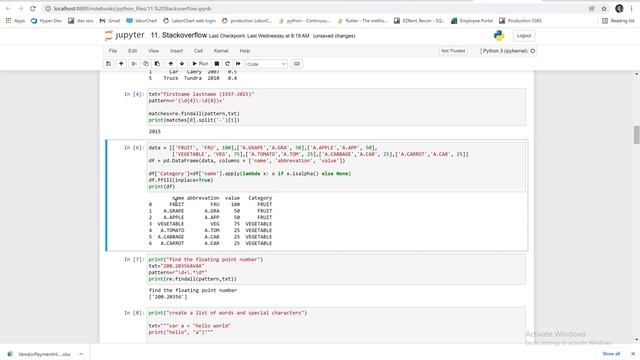Move the selected cell up
The image size is (640, 360).
171,64
